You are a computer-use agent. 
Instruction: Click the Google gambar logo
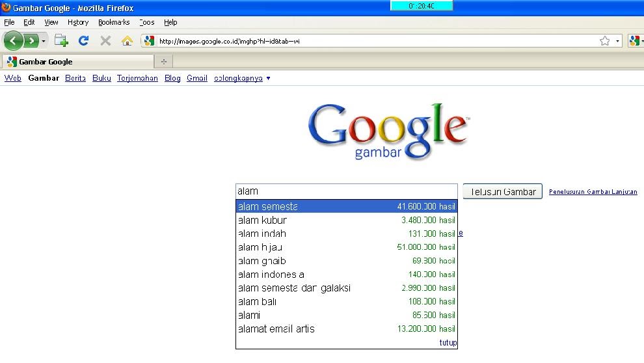click(388, 131)
